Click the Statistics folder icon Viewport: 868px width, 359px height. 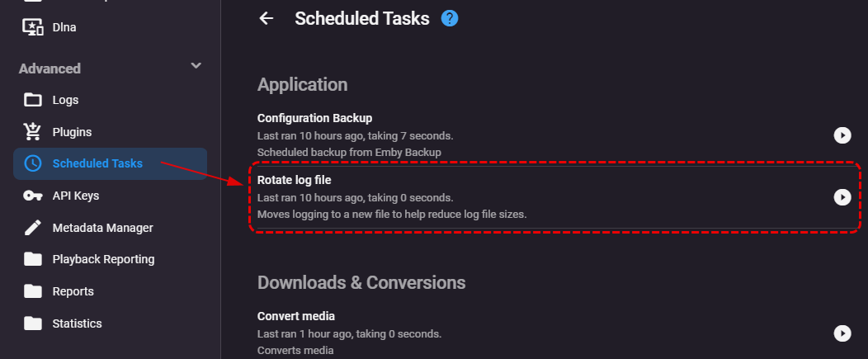[33, 324]
